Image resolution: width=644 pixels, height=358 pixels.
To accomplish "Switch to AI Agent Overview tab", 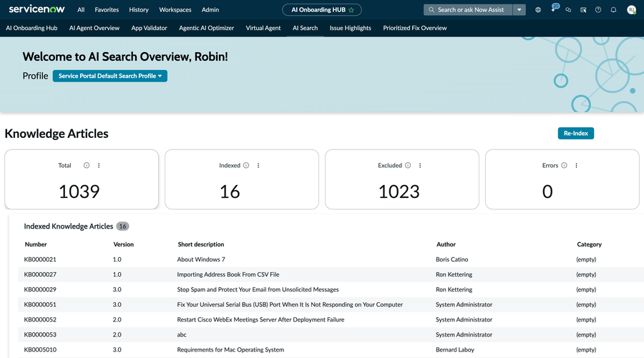I will [x=94, y=28].
